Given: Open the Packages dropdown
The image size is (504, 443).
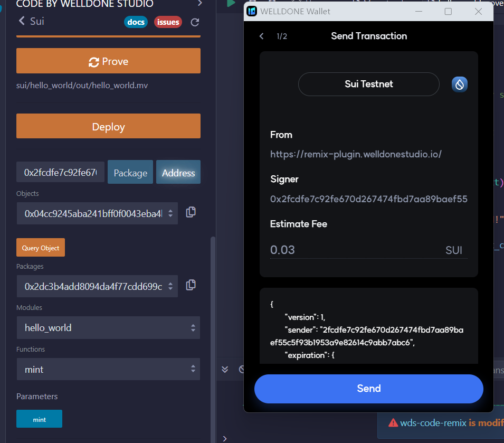Looking at the screenshot, I should [97, 286].
